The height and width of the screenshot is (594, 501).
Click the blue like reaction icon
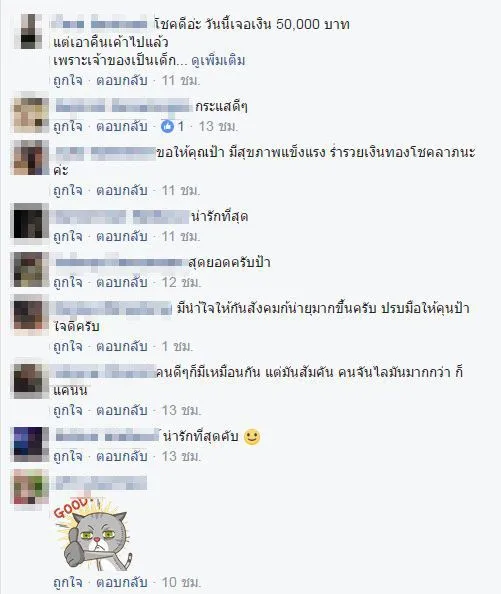pyautogui.click(x=167, y=126)
